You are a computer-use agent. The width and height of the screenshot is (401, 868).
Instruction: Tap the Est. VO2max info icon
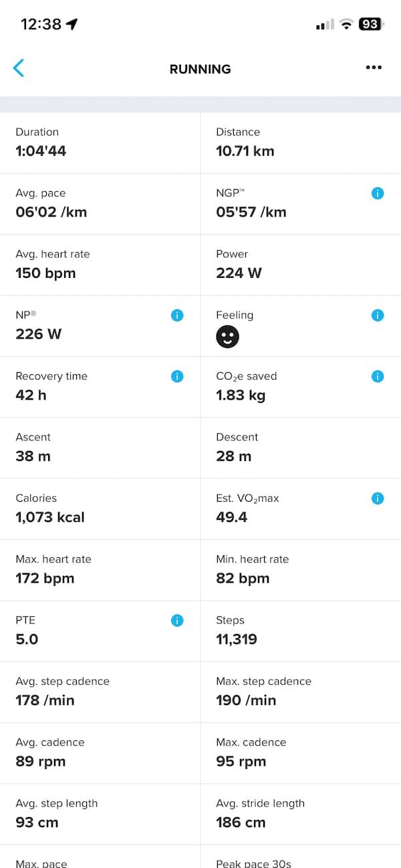[378, 498]
